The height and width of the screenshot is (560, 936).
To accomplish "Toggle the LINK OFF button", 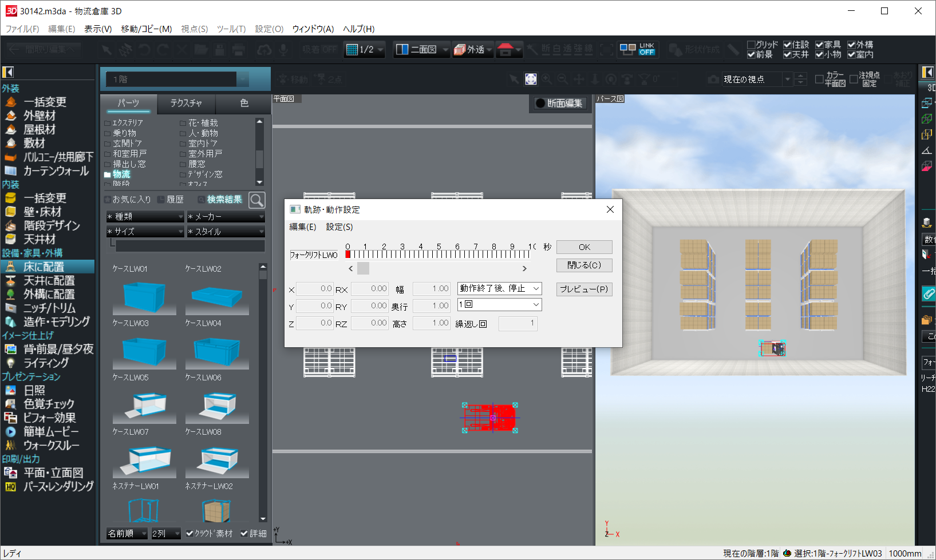I will (x=638, y=50).
